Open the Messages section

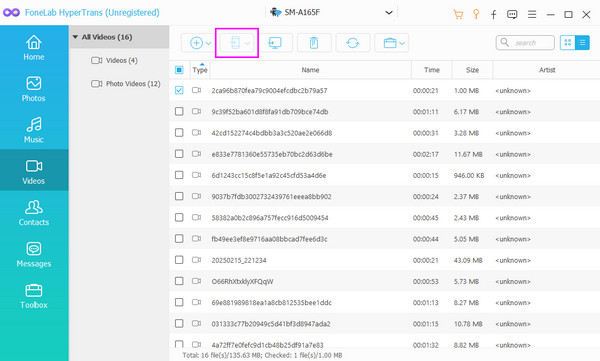tap(34, 255)
